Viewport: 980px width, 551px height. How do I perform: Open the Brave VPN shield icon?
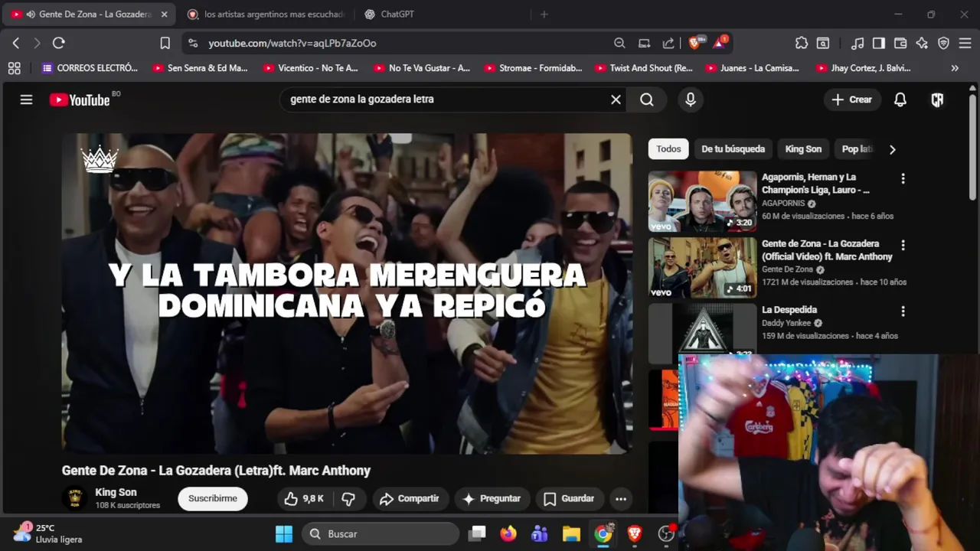(943, 44)
